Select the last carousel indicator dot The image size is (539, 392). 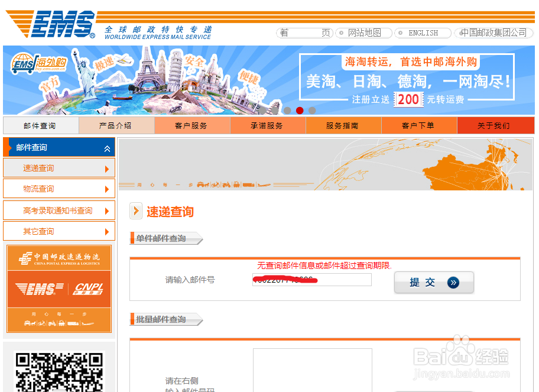point(311,110)
